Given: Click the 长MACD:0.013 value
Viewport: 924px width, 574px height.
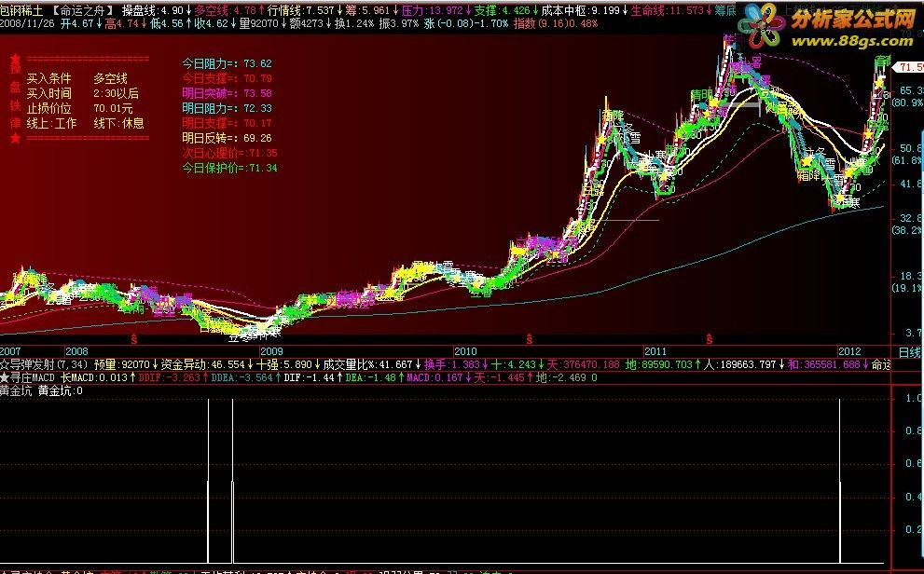Looking at the screenshot, I should click(99, 378).
